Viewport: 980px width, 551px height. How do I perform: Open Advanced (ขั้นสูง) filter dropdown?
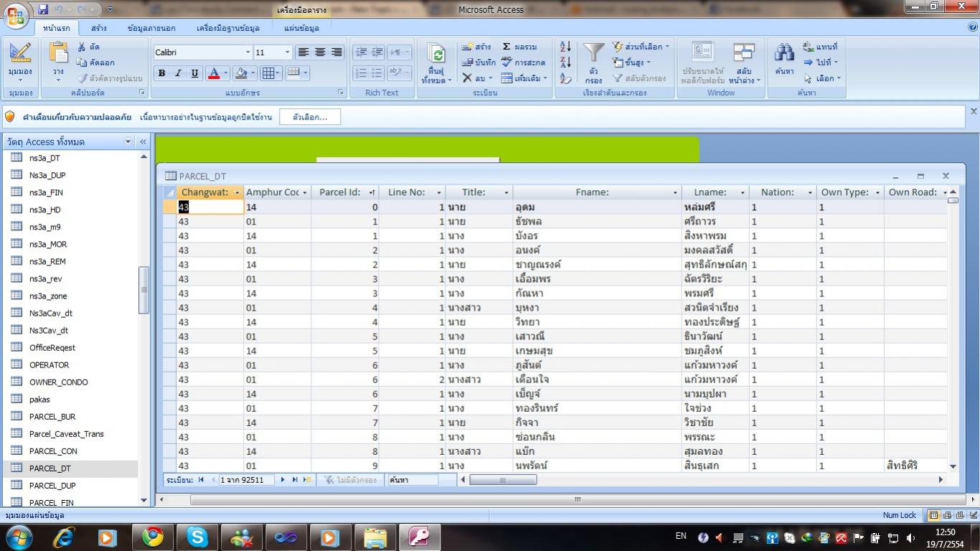(631, 62)
